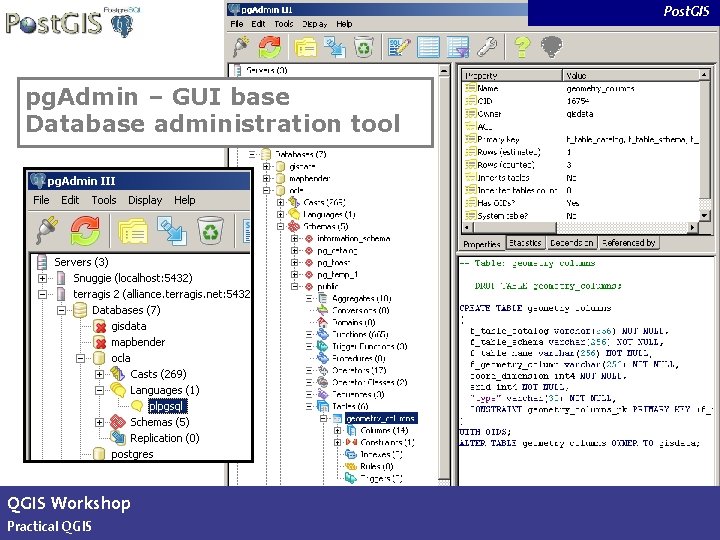
Task: Open object properties via yellow folder toolbar icon in large window
Action: (306, 47)
